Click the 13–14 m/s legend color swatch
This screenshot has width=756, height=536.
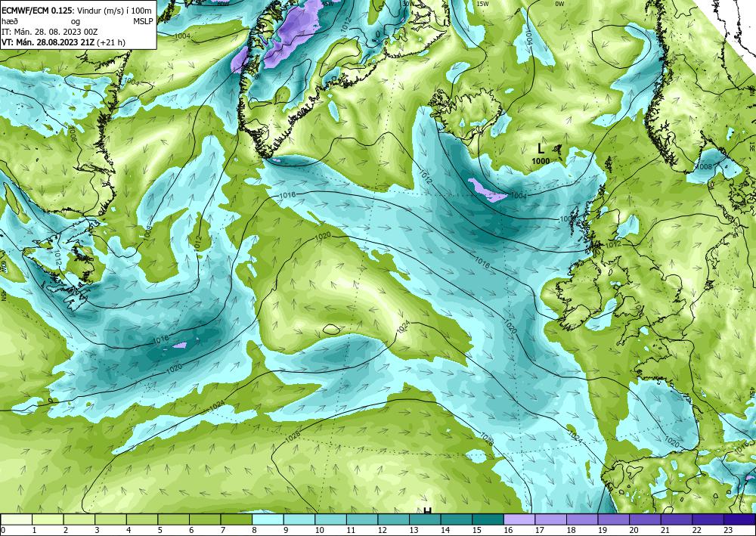425,519
